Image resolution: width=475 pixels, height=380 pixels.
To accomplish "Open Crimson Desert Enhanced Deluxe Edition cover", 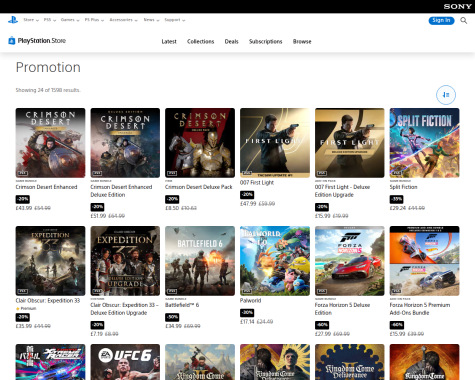I will pos(125,143).
